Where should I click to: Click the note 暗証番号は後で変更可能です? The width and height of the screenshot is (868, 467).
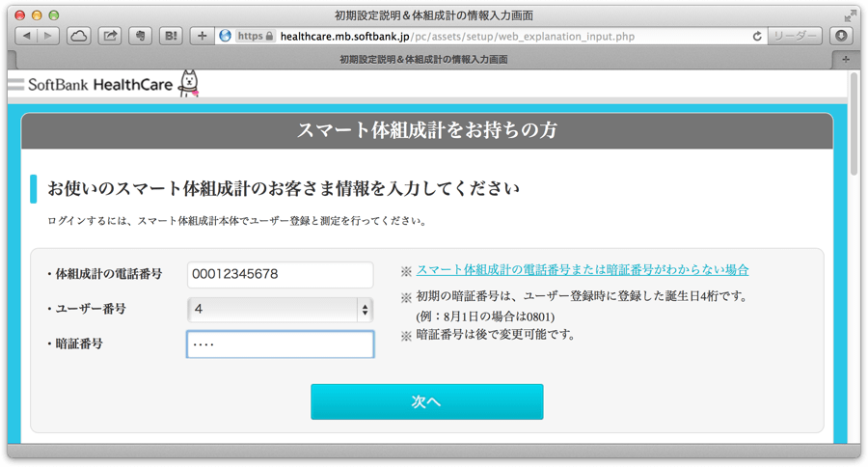click(x=496, y=335)
